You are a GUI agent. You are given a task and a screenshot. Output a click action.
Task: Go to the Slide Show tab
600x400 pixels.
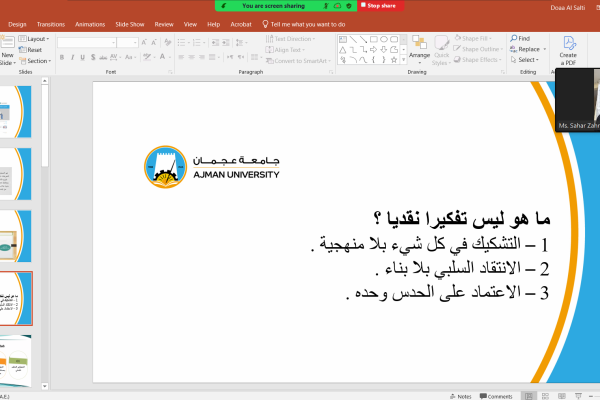pos(130,24)
